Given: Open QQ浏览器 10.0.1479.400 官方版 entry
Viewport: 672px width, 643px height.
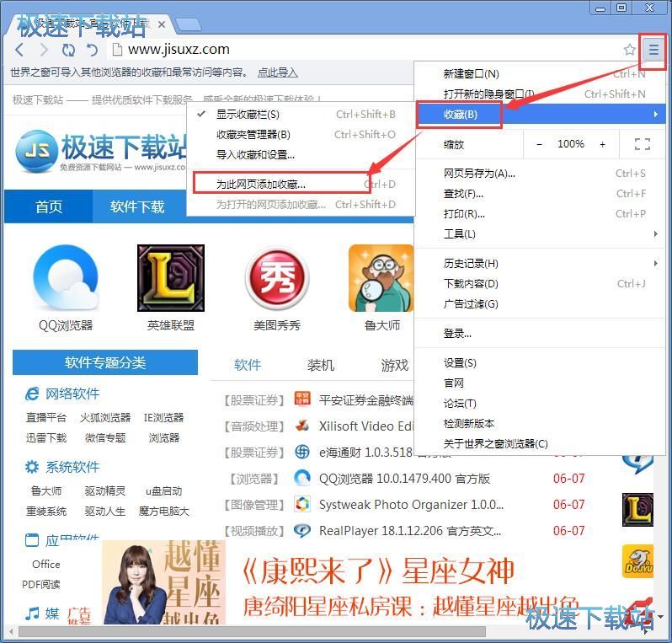Looking at the screenshot, I should (x=404, y=479).
